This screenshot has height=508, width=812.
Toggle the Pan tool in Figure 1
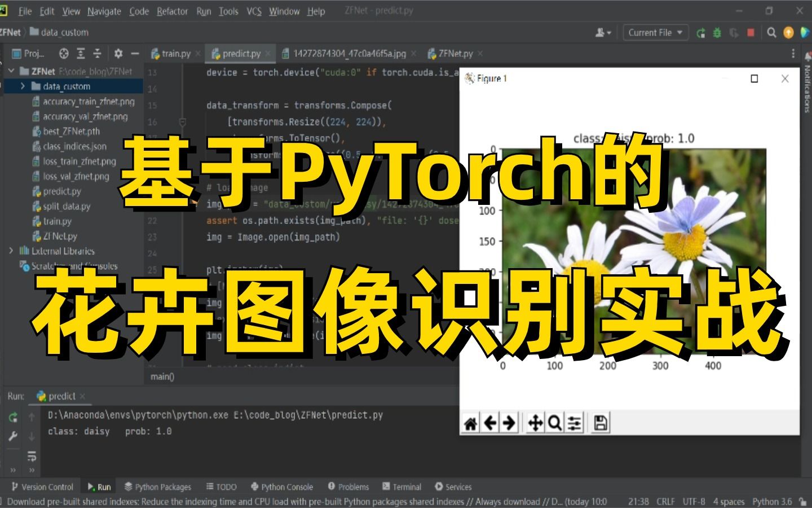(535, 423)
